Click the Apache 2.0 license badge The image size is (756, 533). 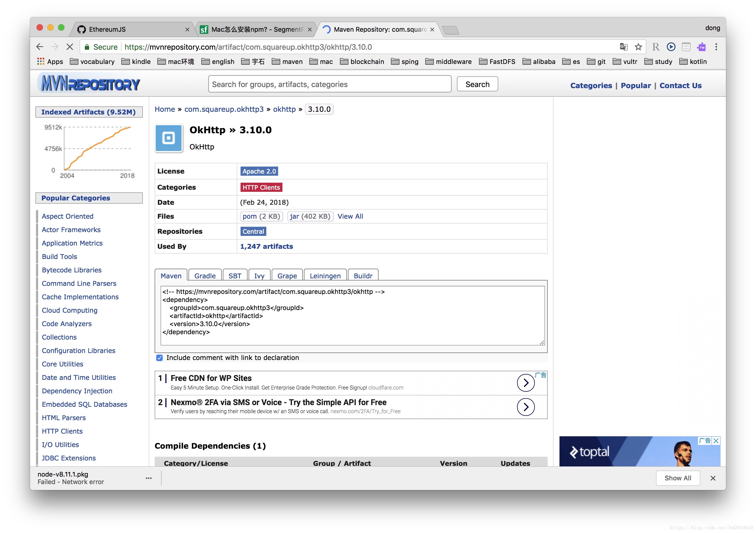pos(259,171)
